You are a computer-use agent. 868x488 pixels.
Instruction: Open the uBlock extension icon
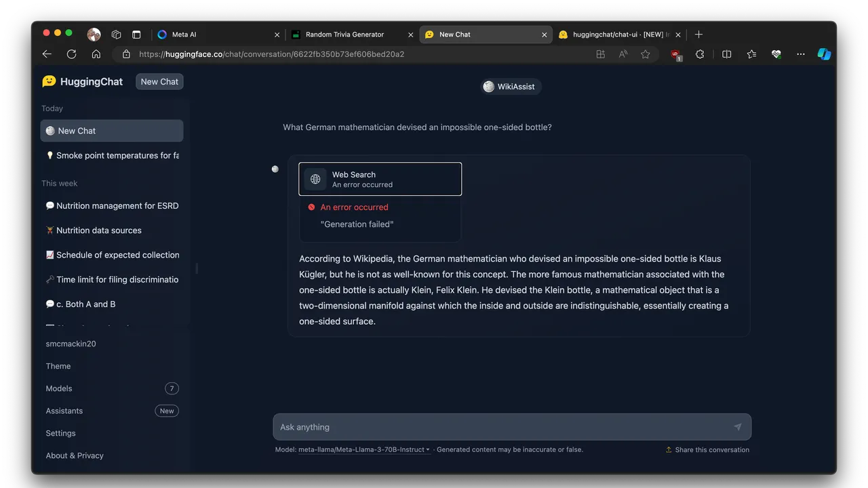pyautogui.click(x=675, y=55)
